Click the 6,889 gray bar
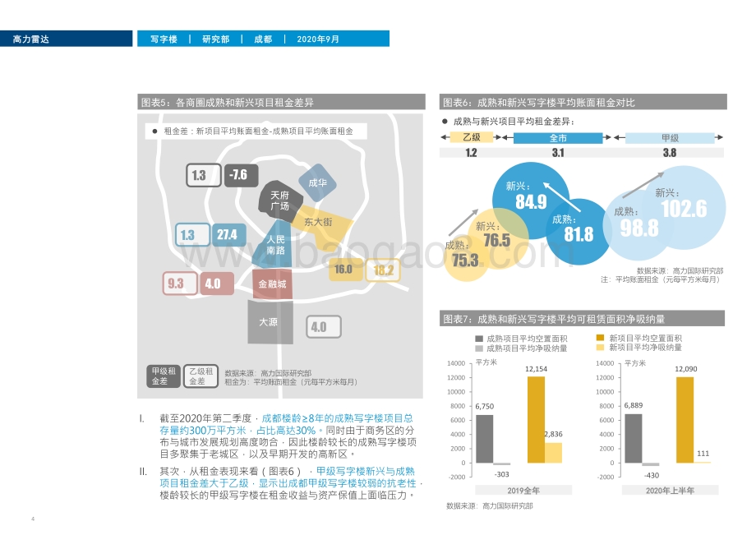The width and height of the screenshot is (756, 535). tap(634, 438)
